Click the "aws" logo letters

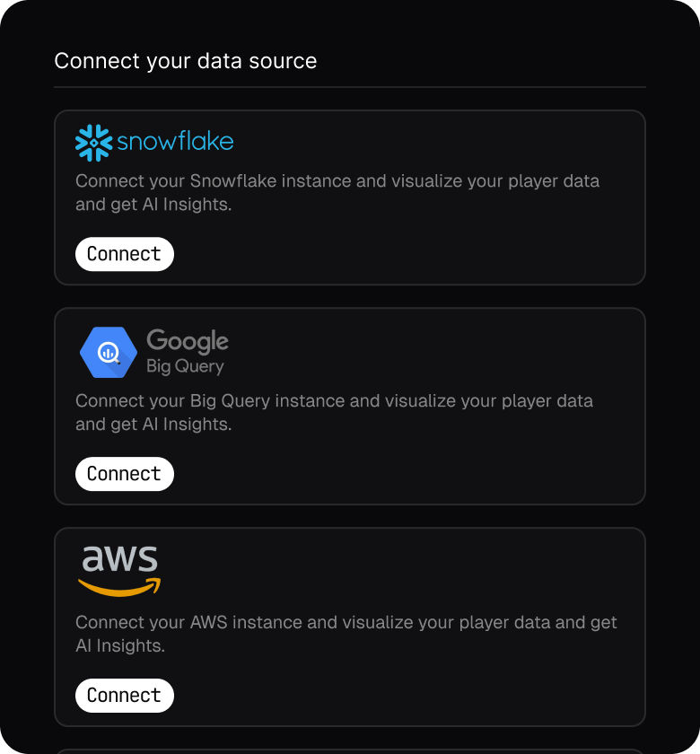[x=119, y=559]
